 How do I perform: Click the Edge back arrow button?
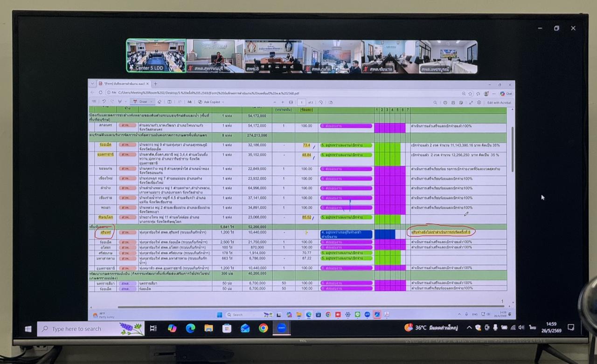pyautogui.click(x=92, y=93)
